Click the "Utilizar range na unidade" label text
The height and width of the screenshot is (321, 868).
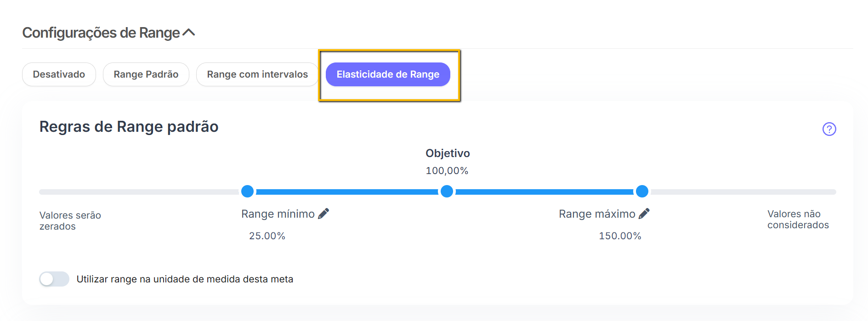tap(185, 279)
